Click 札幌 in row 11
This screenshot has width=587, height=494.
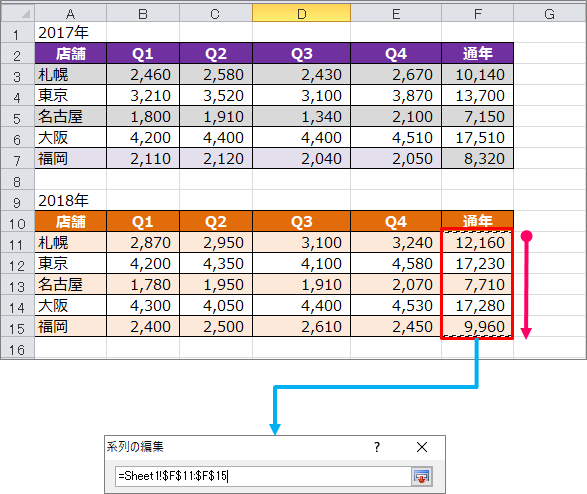click(70, 242)
